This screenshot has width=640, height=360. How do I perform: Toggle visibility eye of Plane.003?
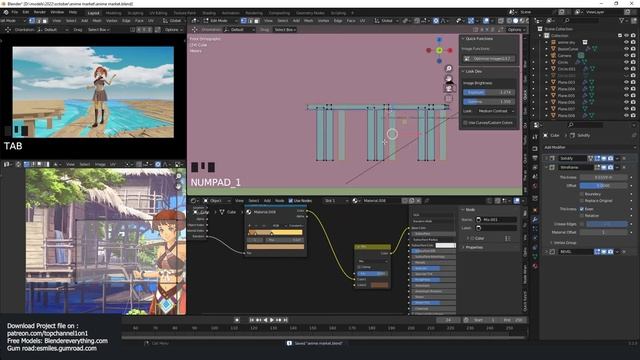pos(626,82)
